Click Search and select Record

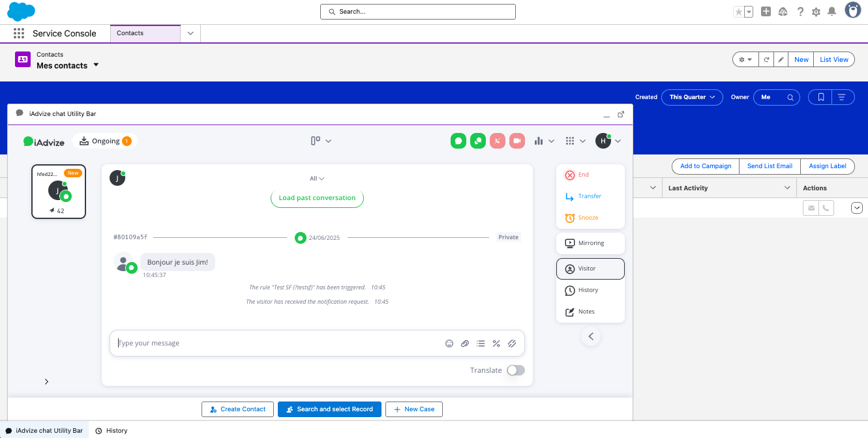(x=329, y=409)
